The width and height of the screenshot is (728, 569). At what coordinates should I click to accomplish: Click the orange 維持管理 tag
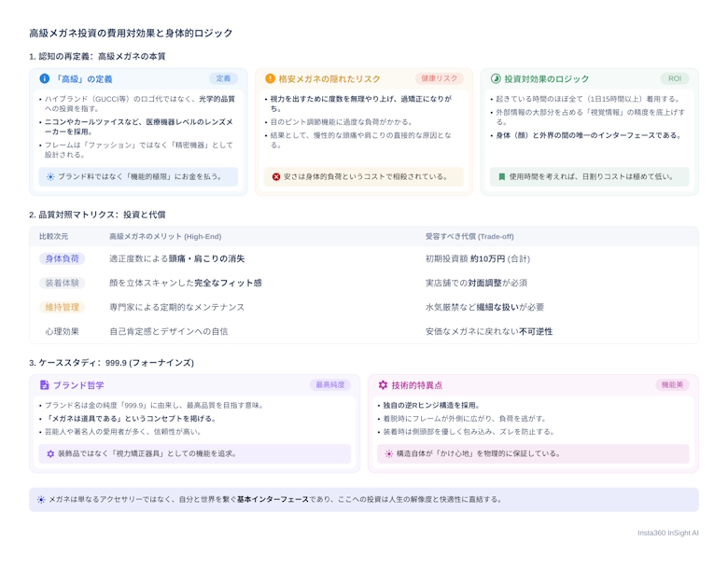pos(62,308)
